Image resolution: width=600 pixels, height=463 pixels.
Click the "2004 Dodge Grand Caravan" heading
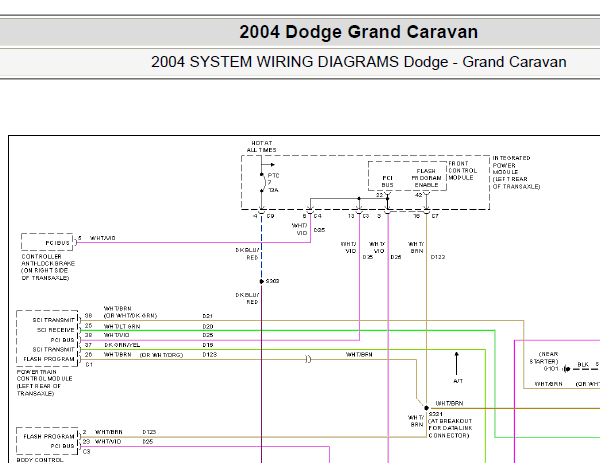click(359, 32)
